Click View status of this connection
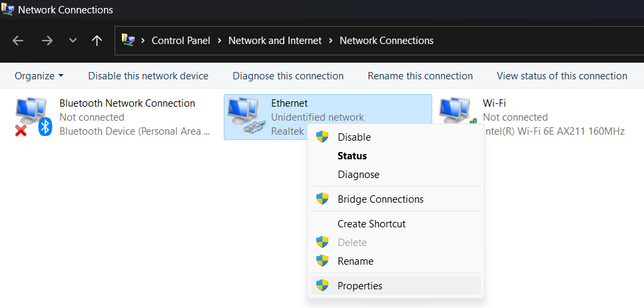 (x=561, y=76)
